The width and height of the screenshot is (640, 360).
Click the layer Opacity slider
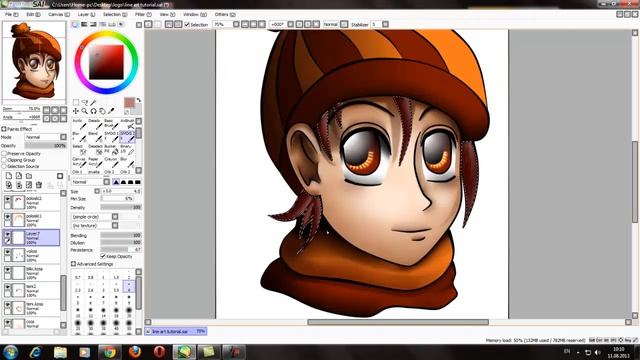pyautogui.click(x=46, y=145)
